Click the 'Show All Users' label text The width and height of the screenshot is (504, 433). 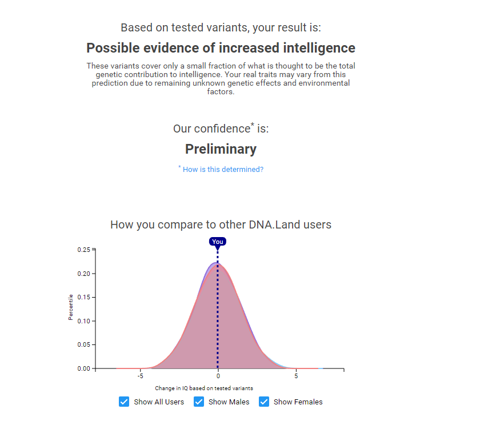pos(159,402)
